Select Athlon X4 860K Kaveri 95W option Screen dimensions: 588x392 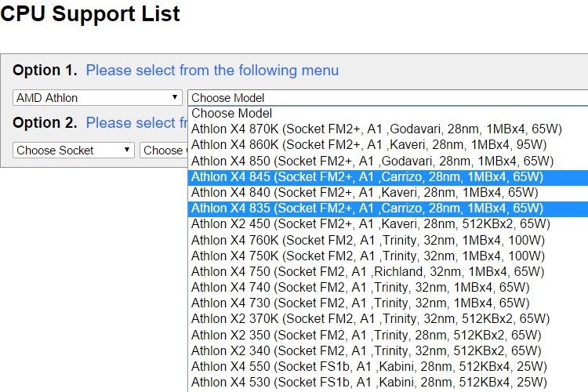click(388, 145)
